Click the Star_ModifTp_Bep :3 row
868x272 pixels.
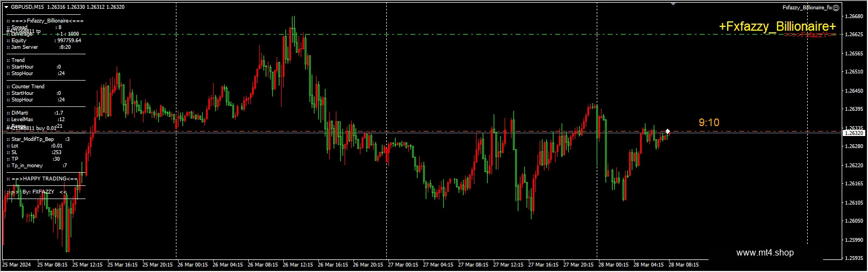[x=38, y=139]
